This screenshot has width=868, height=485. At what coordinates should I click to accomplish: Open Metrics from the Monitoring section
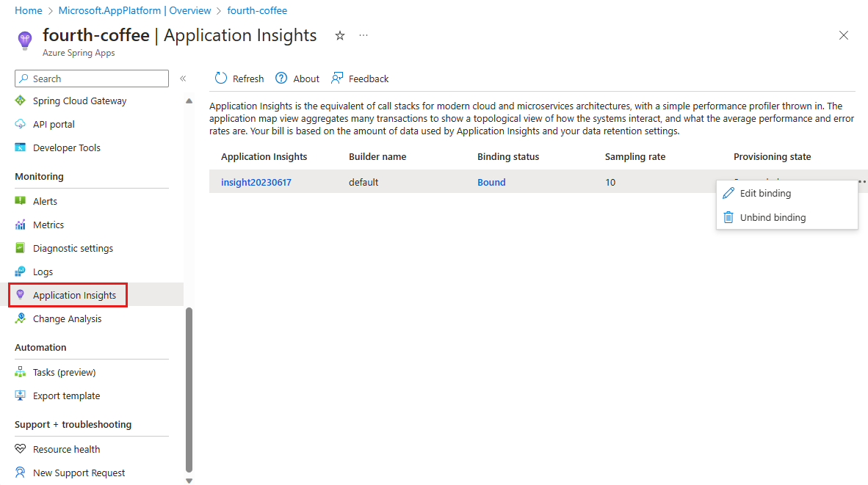click(48, 225)
